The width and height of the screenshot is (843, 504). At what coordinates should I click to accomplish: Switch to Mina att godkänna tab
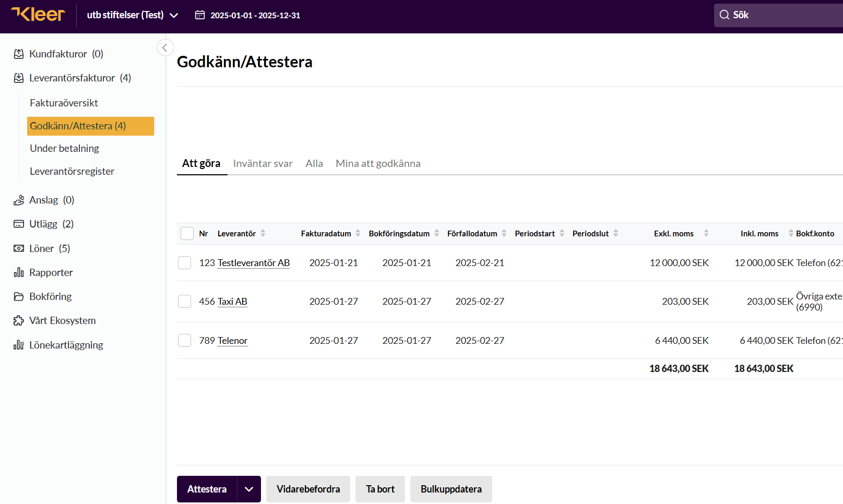(x=378, y=163)
